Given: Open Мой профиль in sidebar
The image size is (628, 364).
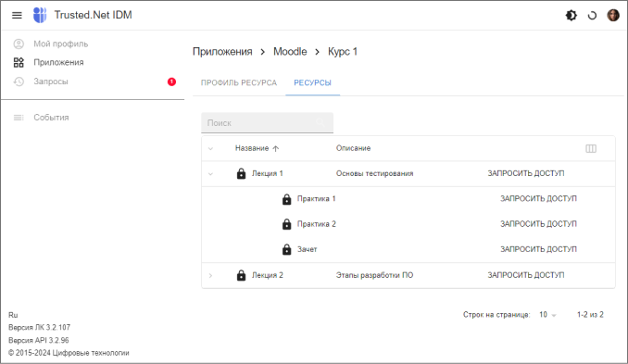Looking at the screenshot, I should pos(61,44).
